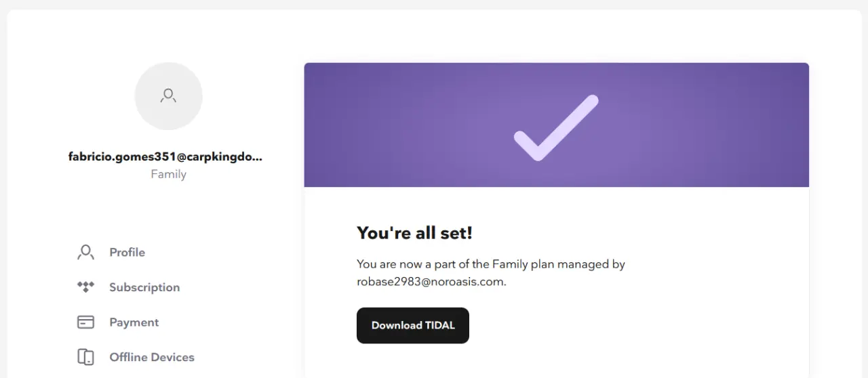
Task: Click the Profile person icon in sidebar
Action: [85, 253]
